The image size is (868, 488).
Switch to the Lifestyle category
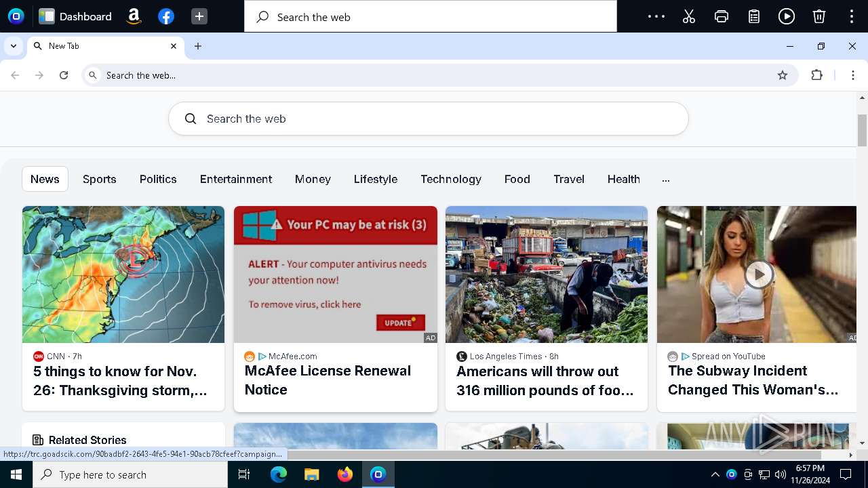376,179
